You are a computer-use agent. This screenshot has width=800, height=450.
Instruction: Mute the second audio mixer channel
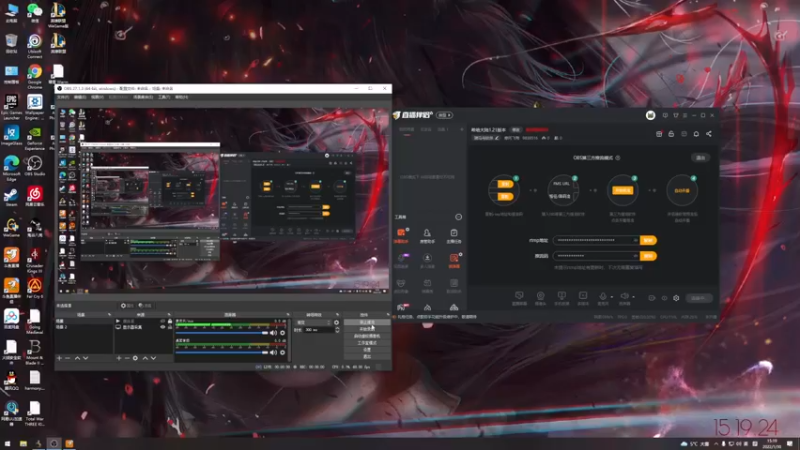tap(273, 352)
